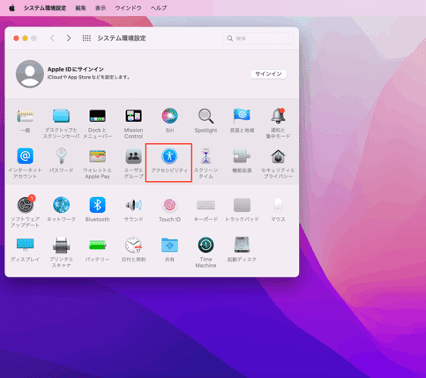This screenshot has width=426, height=378.
Task: Open 日付と時刻 preferences
Action: point(133,249)
